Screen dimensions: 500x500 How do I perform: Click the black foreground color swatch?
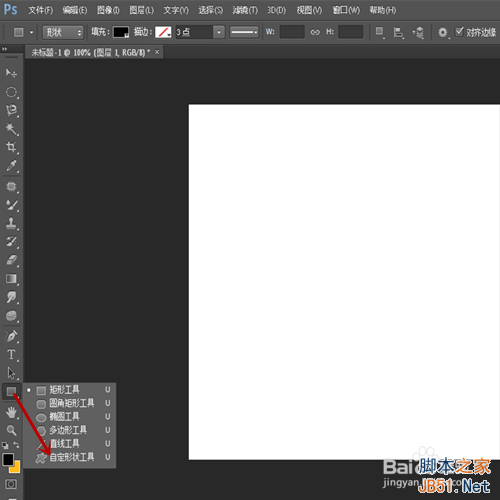tap(8, 459)
